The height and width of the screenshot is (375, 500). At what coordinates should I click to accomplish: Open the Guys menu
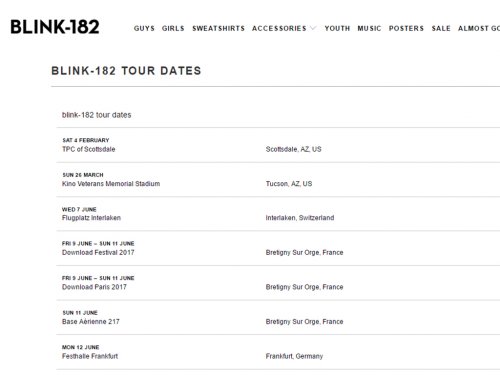(x=144, y=28)
